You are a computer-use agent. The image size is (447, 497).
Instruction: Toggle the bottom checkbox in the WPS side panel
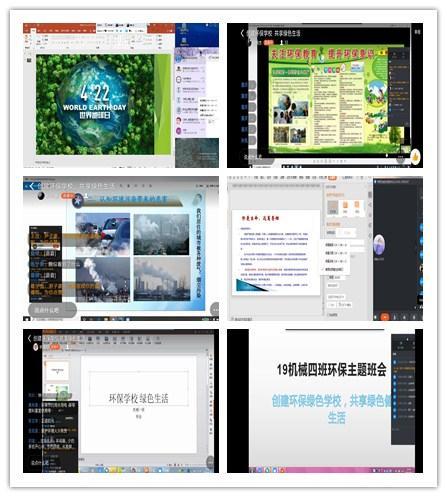[327, 314]
